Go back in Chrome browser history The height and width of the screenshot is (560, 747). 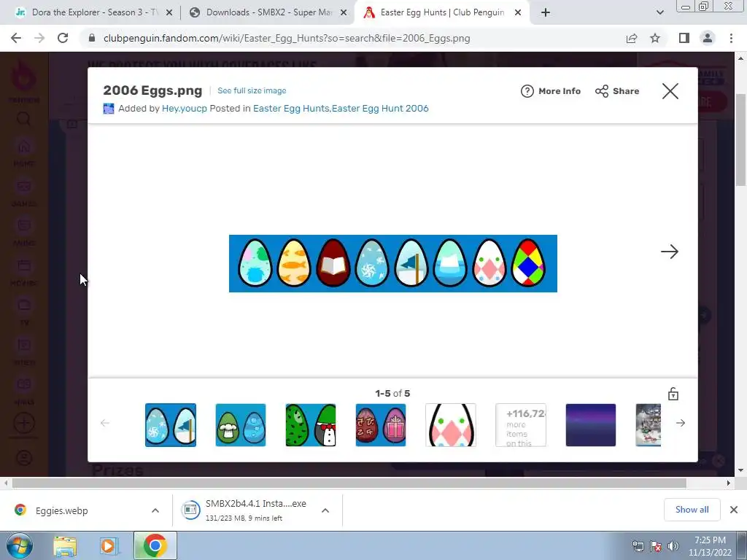(16, 38)
